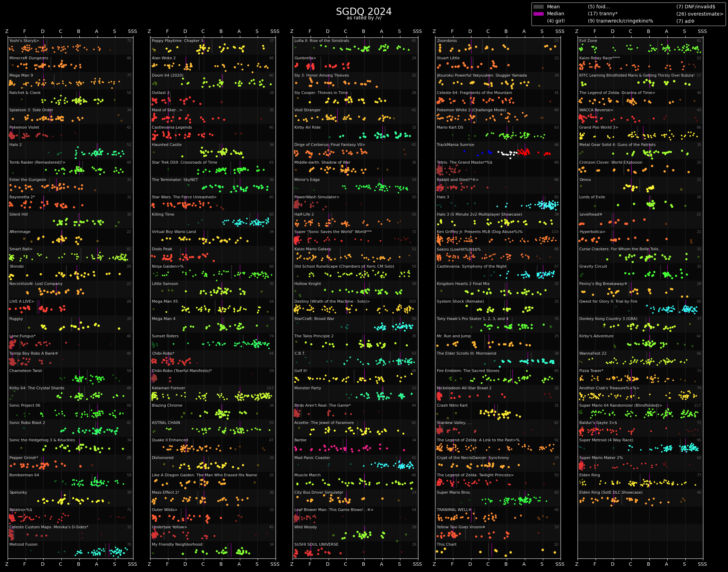728x572 pixels.
Task: Select the 'Grand Poo World 3>' label
Action: coord(599,128)
